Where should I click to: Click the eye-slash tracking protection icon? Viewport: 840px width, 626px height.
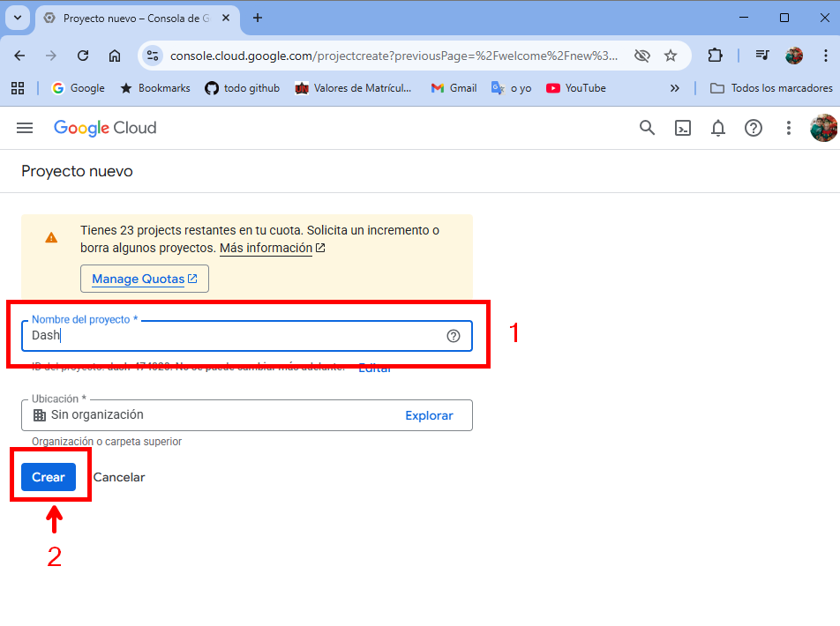click(641, 56)
